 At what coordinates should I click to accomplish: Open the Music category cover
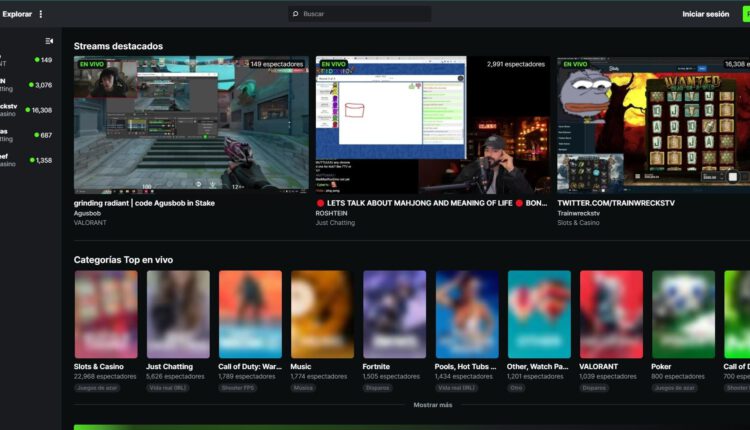tap(322, 314)
